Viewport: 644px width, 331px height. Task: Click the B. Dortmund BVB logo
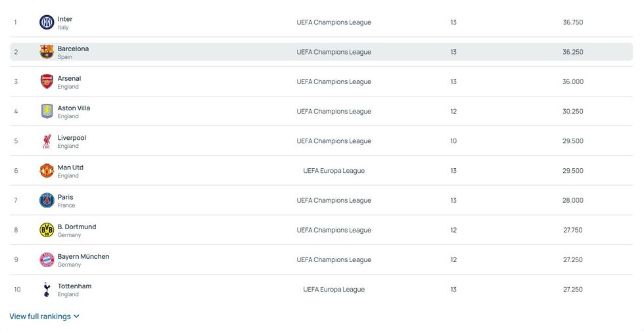pos(47,230)
